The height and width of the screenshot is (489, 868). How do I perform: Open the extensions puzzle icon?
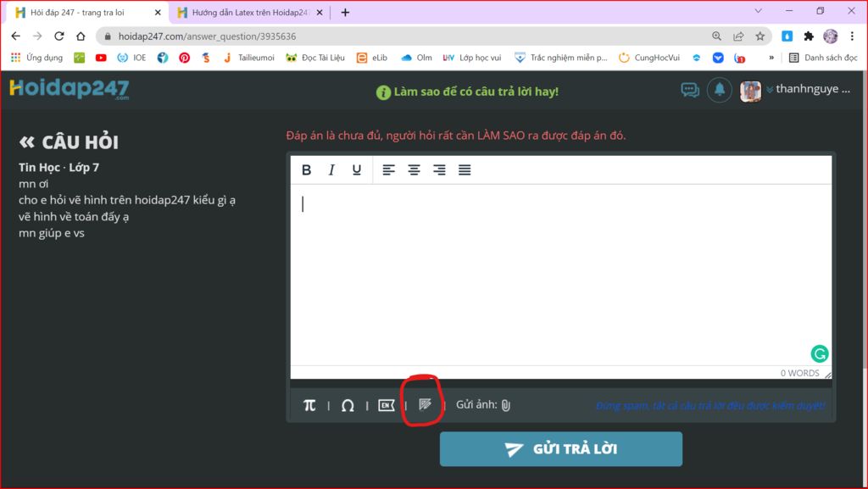point(809,36)
